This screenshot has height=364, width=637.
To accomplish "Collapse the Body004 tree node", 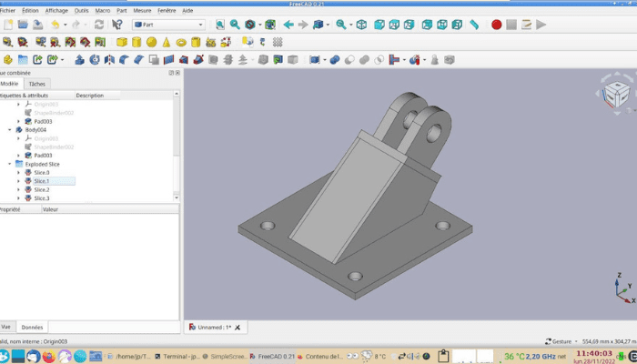I will coord(9,130).
